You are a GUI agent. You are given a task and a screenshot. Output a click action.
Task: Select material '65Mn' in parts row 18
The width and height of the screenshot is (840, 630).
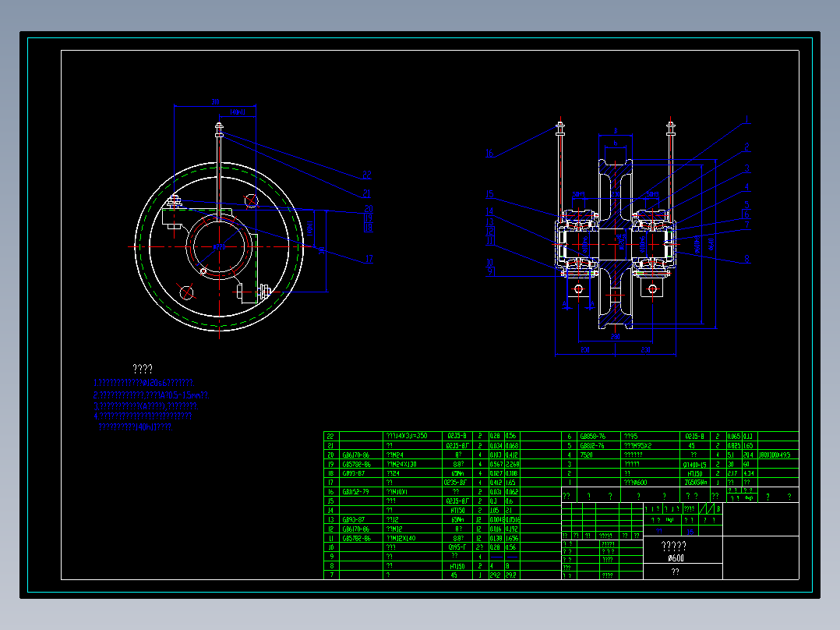[457, 473]
